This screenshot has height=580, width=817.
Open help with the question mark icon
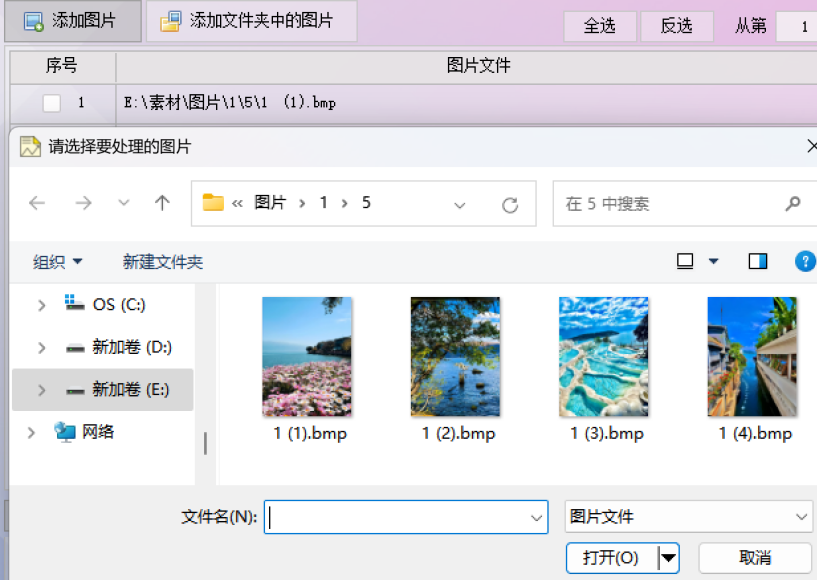click(805, 261)
